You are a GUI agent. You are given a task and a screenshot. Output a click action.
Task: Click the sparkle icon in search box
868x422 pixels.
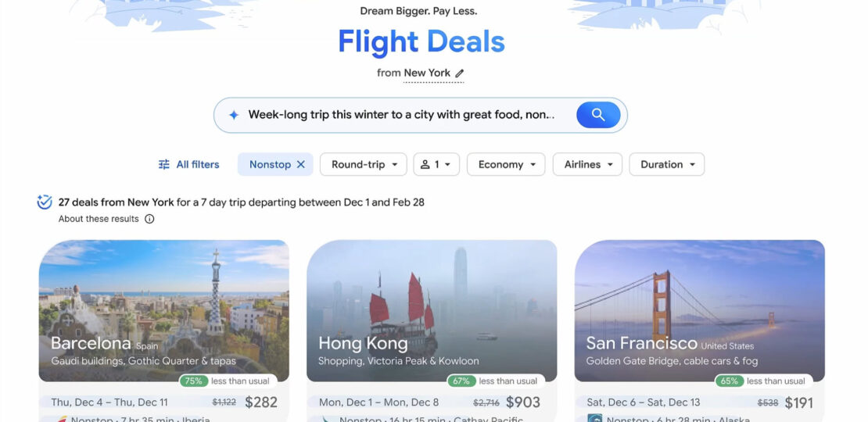point(234,115)
